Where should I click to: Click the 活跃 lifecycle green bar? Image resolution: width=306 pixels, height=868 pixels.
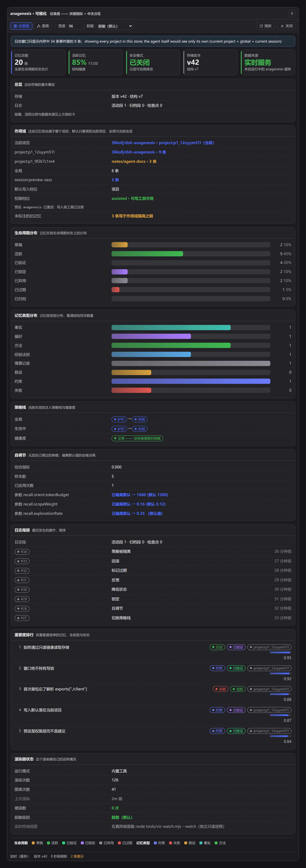pyautogui.click(x=147, y=254)
